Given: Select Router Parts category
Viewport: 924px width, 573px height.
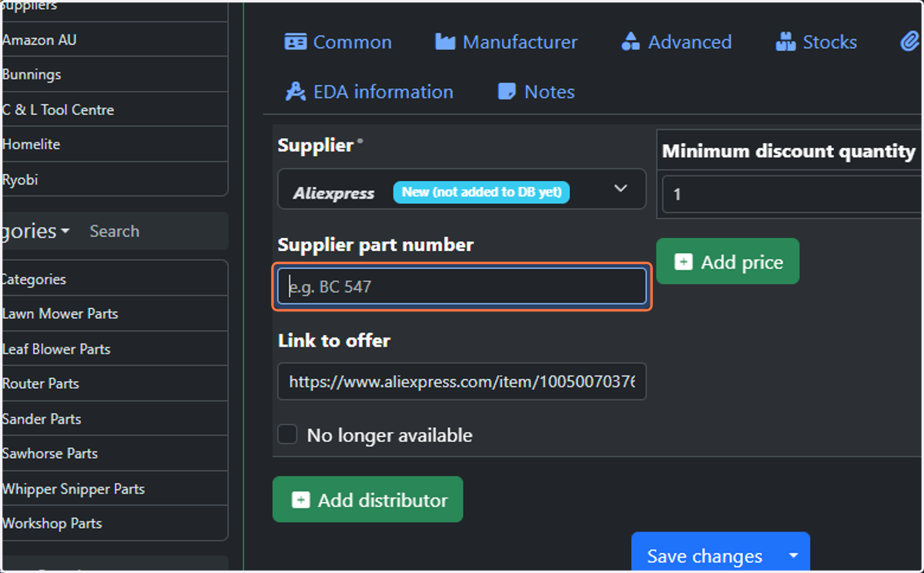Looking at the screenshot, I should coord(114,383).
